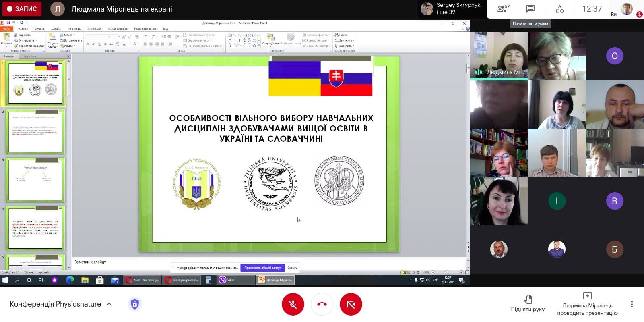Open Windows Start menu
644x322 pixels.
pyautogui.click(x=6, y=280)
